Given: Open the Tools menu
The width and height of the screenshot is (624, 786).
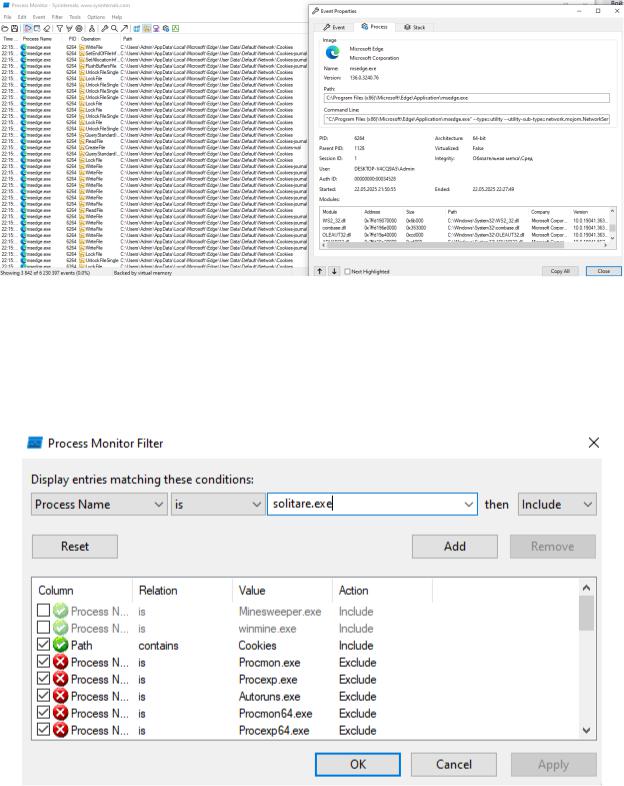Looking at the screenshot, I should 75,17.
